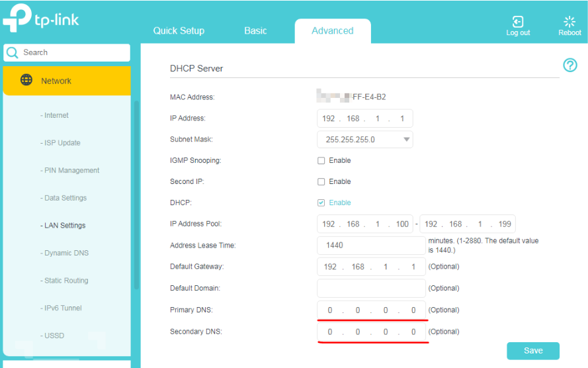Open the Advanced tab
Image resolution: width=588 pixels, height=368 pixels.
[x=332, y=31]
